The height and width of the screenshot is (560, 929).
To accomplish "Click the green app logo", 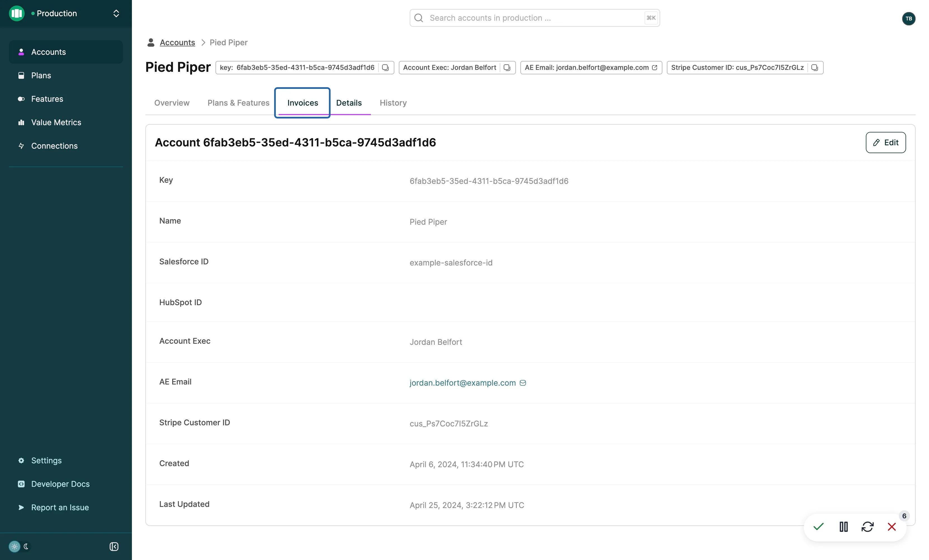I will 16,14.
